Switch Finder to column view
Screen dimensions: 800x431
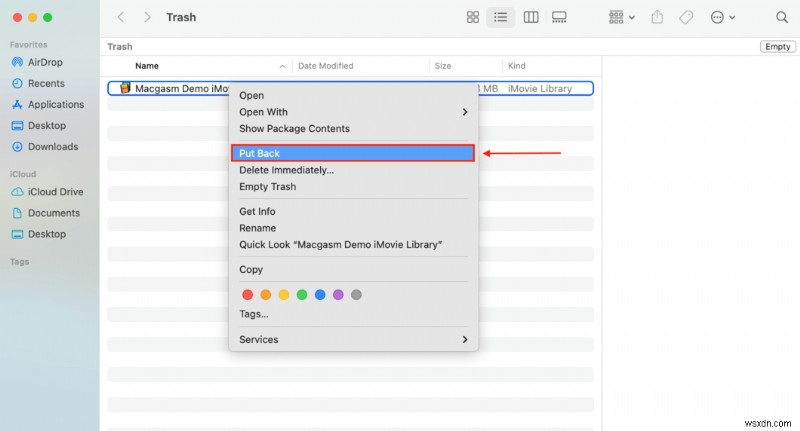530,17
